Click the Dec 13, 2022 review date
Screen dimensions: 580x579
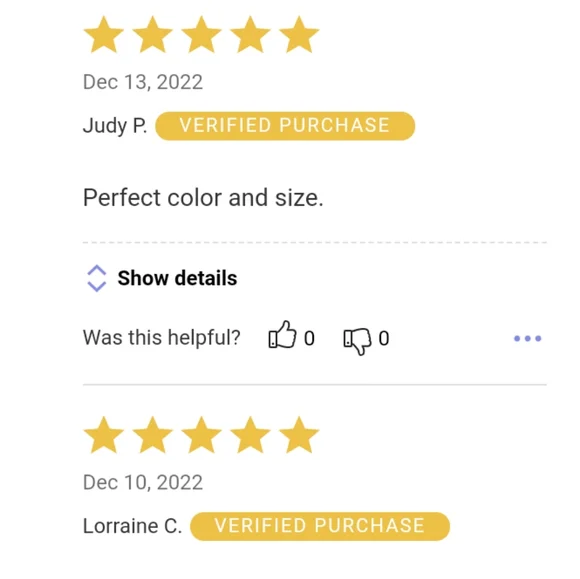tap(143, 82)
